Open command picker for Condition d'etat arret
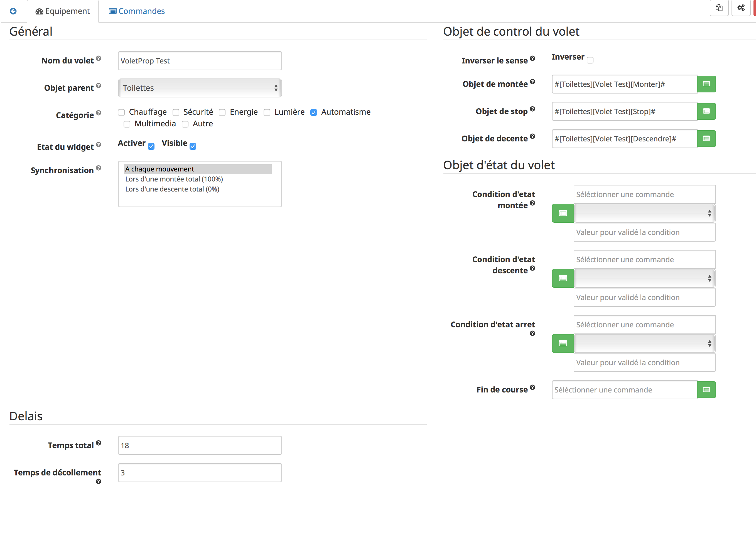Viewport: 756px width, 540px height. pos(563,343)
